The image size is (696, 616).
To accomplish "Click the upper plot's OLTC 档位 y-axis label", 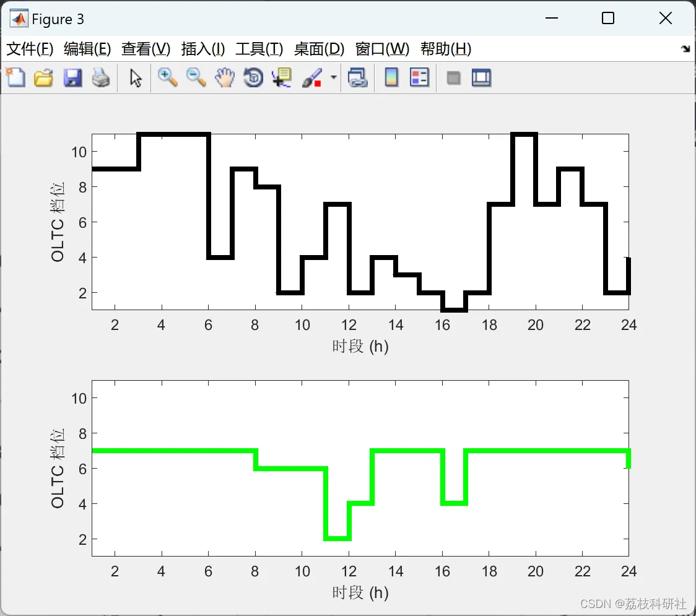I will (x=58, y=222).
